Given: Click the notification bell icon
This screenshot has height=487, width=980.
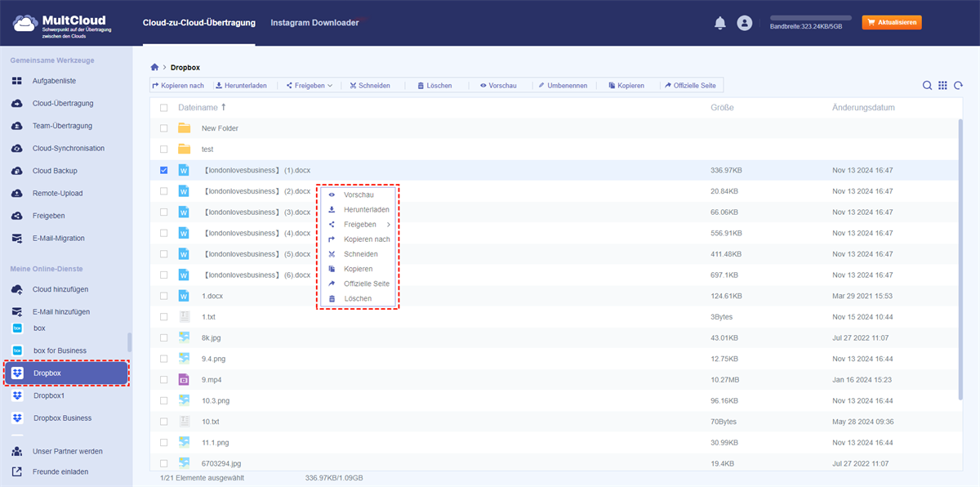Looking at the screenshot, I should click(719, 23).
